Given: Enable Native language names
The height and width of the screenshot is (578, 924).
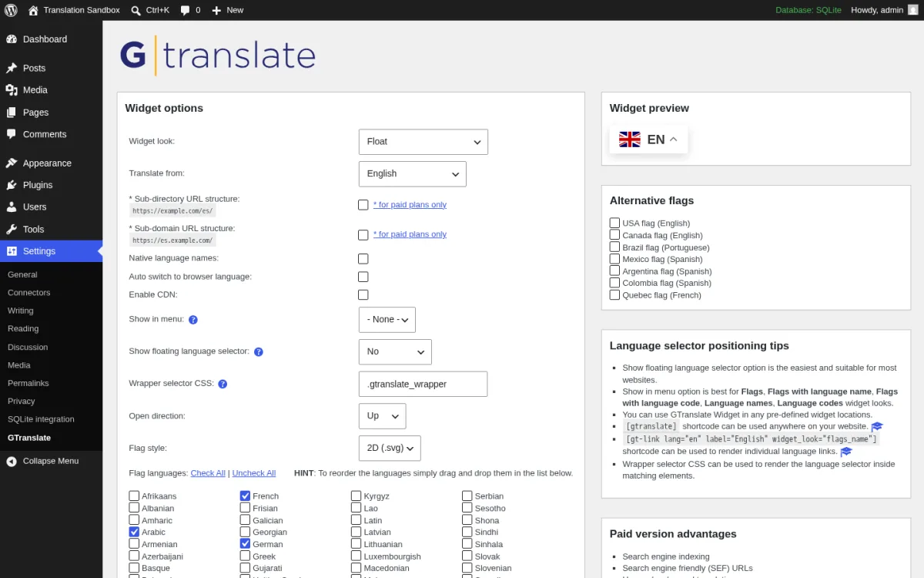Looking at the screenshot, I should click(x=363, y=259).
